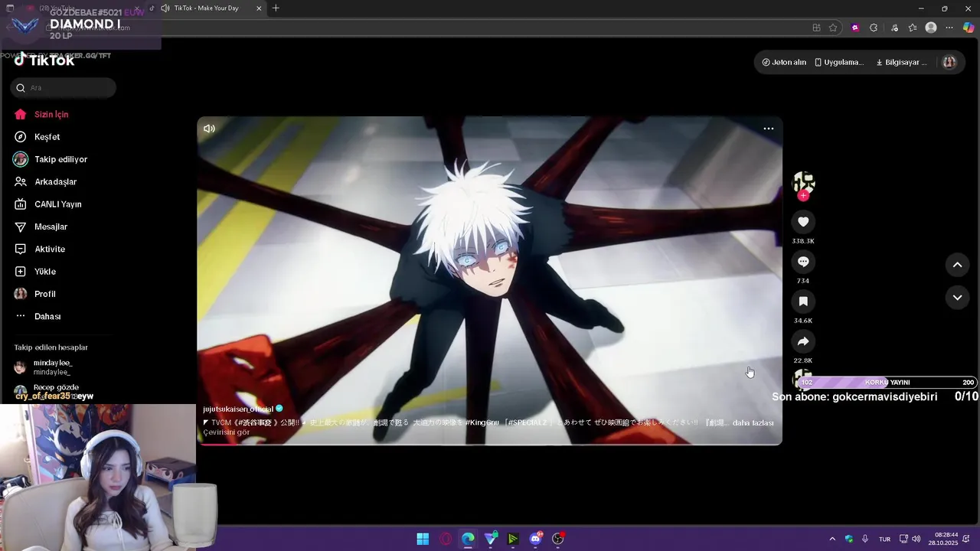The height and width of the screenshot is (551, 980).
Task: Switch TUR keyboard language
Action: pyautogui.click(x=884, y=539)
